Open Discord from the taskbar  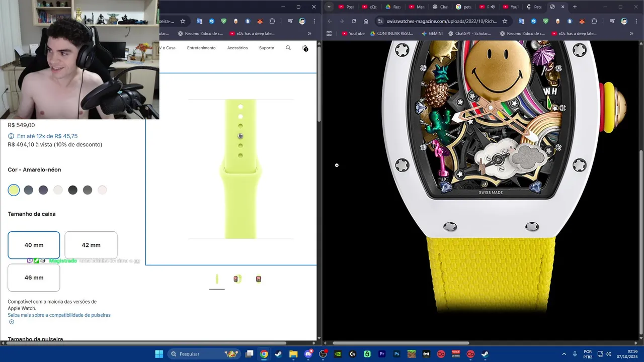[308, 354]
